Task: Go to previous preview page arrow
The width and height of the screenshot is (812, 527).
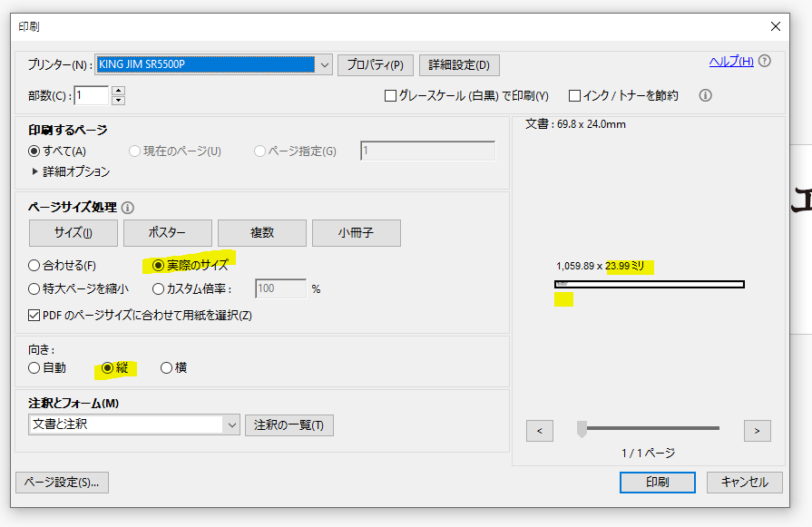Action: 539,431
